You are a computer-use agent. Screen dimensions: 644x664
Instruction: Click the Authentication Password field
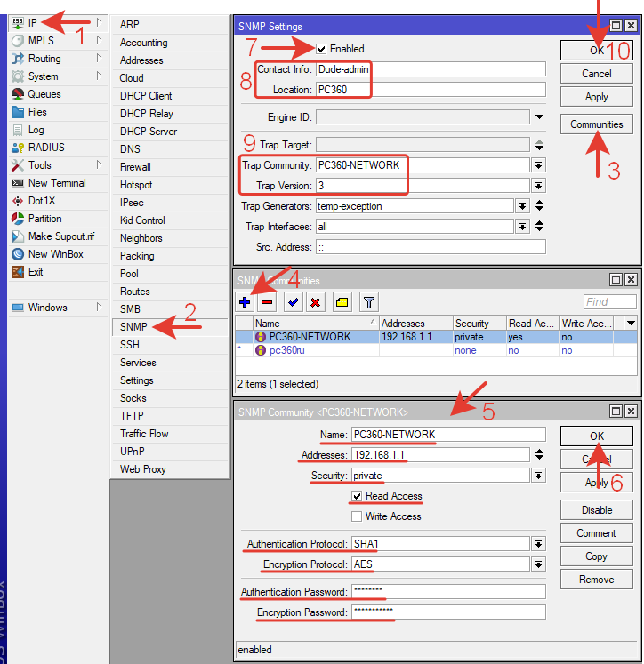click(448, 592)
